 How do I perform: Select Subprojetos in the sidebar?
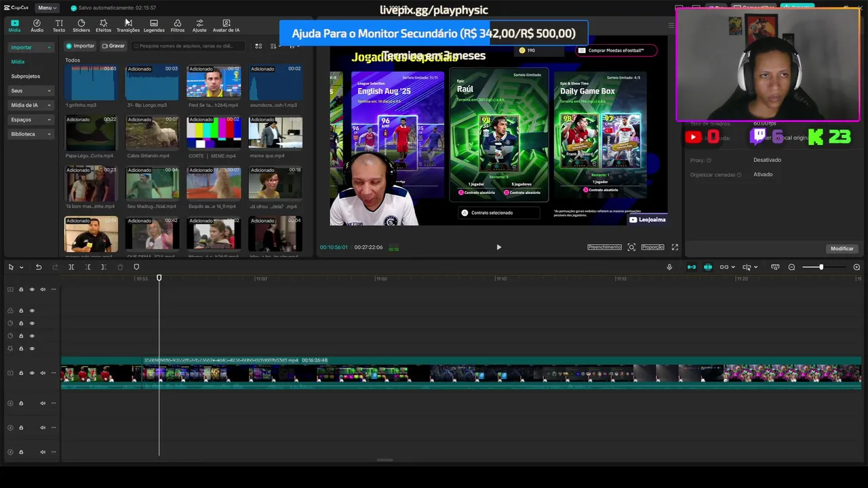click(26, 76)
